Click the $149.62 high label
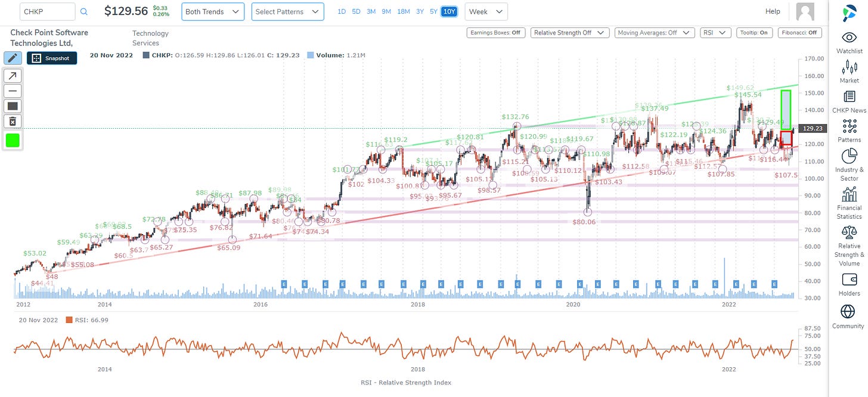Image resolution: width=868 pixels, height=397 pixels. 739,88
